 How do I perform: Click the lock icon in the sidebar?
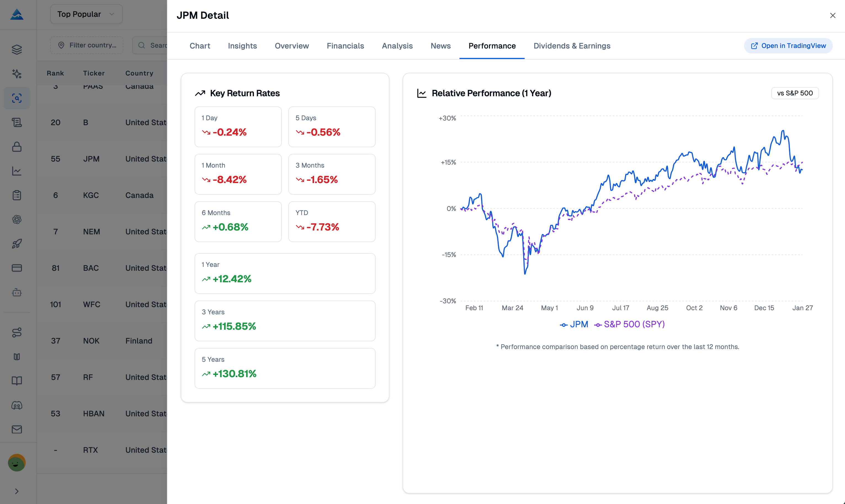[17, 147]
